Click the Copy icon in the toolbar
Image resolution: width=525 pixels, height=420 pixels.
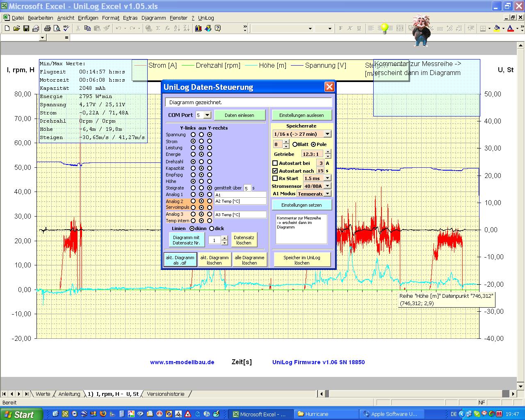coord(87,28)
